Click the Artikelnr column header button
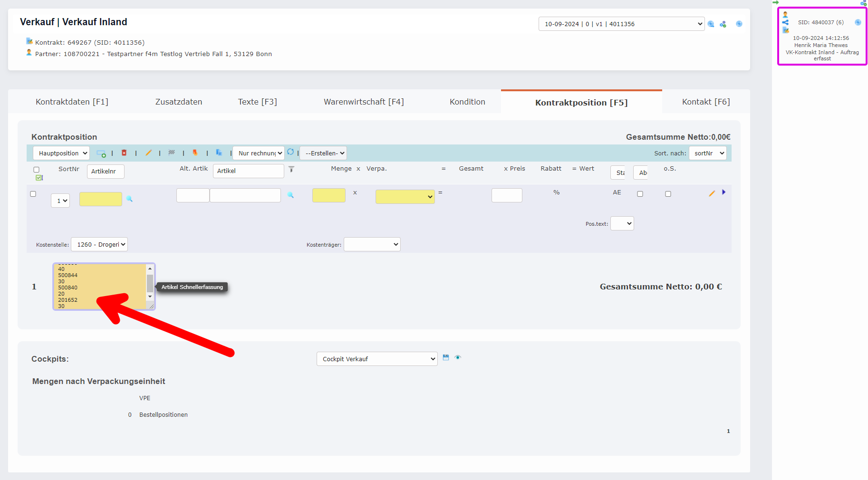 (x=106, y=171)
